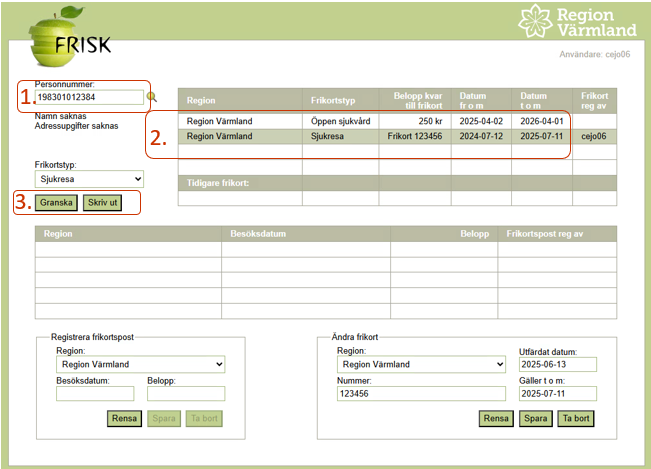651x469 pixels.
Task: Expand Region dropdown in Ändra frikort
Action: [x=421, y=365]
